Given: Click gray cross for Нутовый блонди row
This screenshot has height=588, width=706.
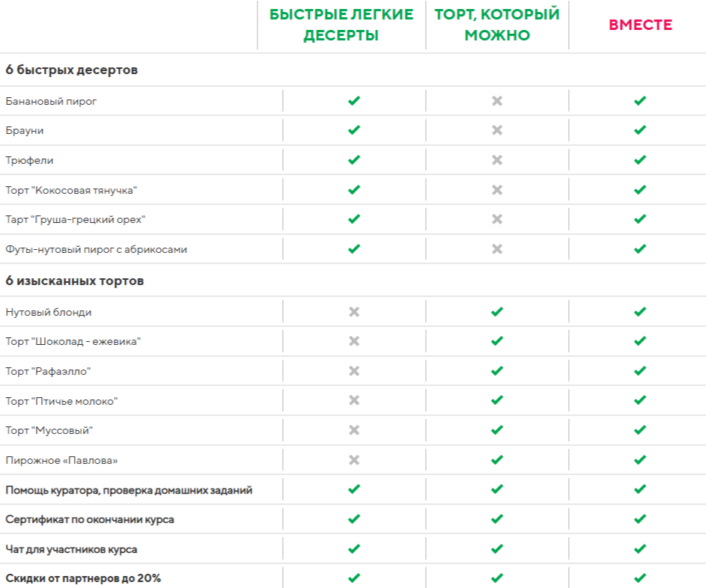Looking at the screenshot, I should pyautogui.click(x=354, y=312).
